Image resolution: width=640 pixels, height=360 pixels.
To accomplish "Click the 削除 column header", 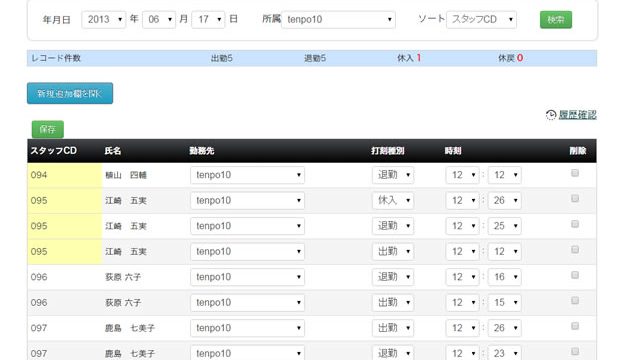I will pos(578,151).
